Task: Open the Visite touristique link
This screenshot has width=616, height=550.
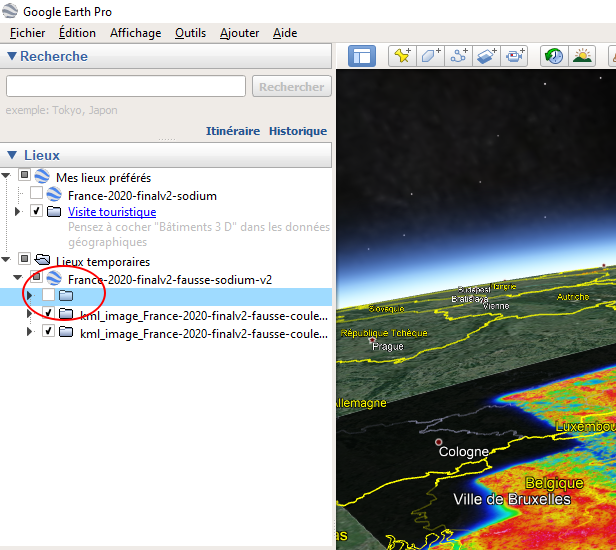Action: [x=112, y=212]
